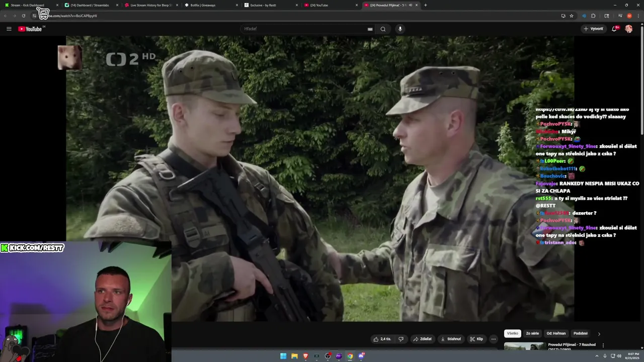The width and height of the screenshot is (644, 362).
Task: Open the YouTube account avatar menu
Action: [x=628, y=29]
